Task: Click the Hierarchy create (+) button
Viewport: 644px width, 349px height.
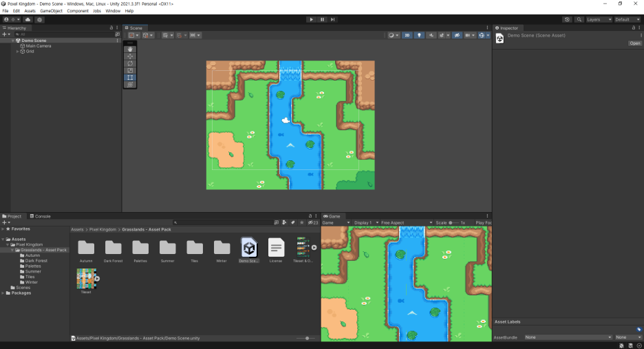Action: pos(5,34)
